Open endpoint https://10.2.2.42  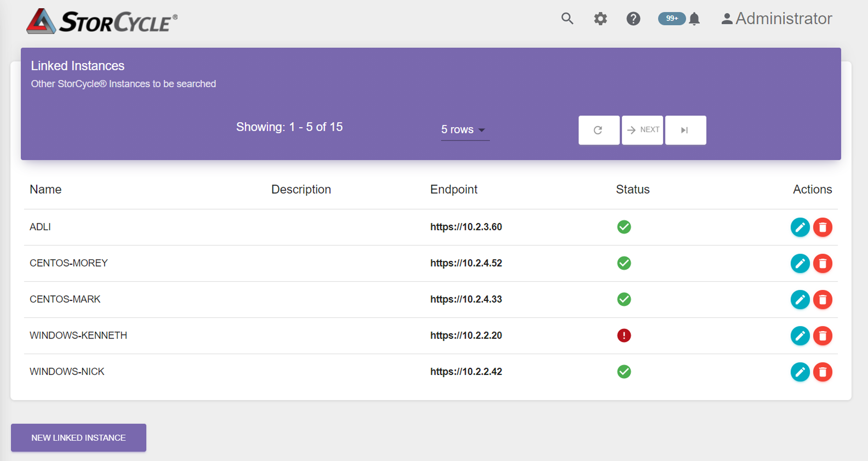click(466, 371)
